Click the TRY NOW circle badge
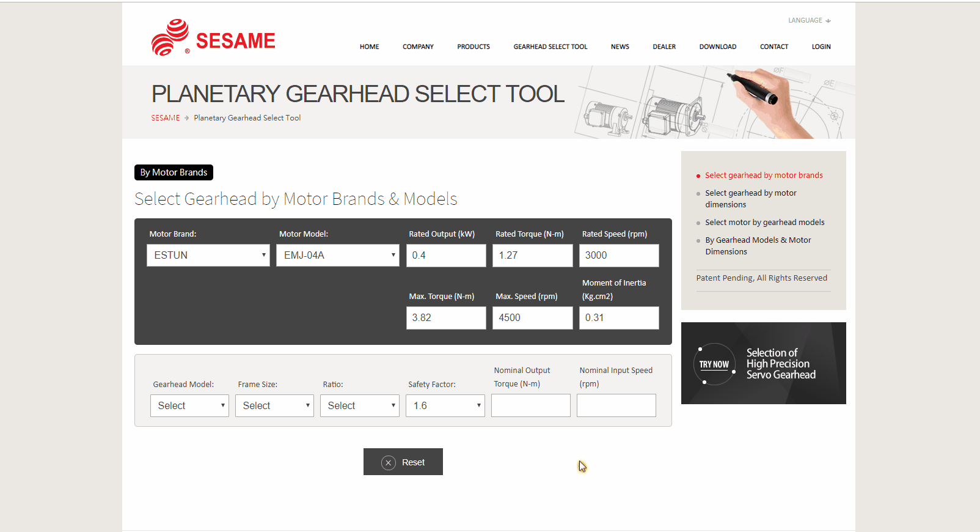Screen dimensions: 980x532 pyautogui.click(x=714, y=364)
